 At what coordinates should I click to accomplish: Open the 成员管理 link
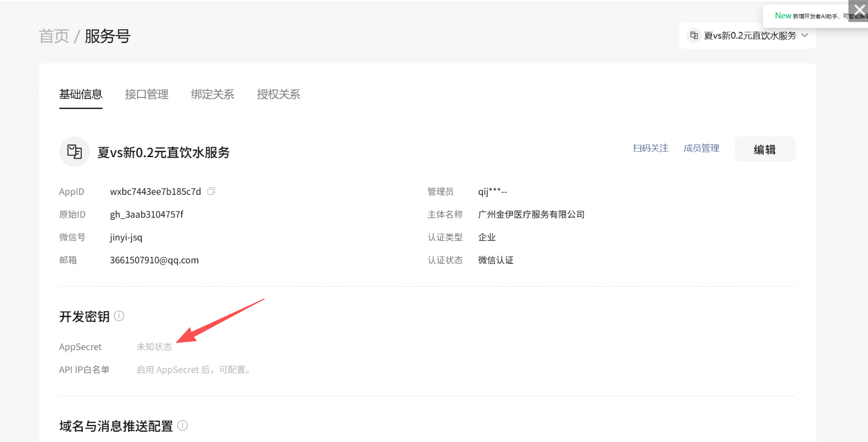tap(702, 148)
